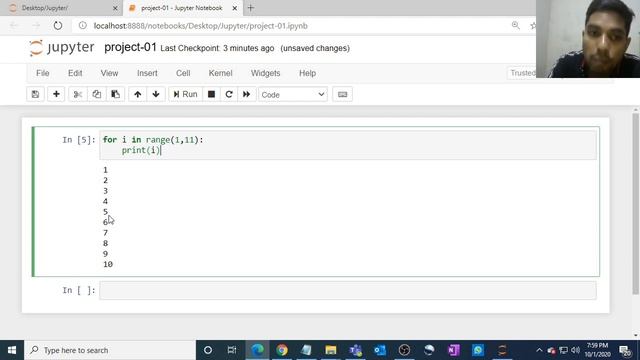Viewport: 640px width, 360px height.
Task: Run the selected cell
Action: 185,94
